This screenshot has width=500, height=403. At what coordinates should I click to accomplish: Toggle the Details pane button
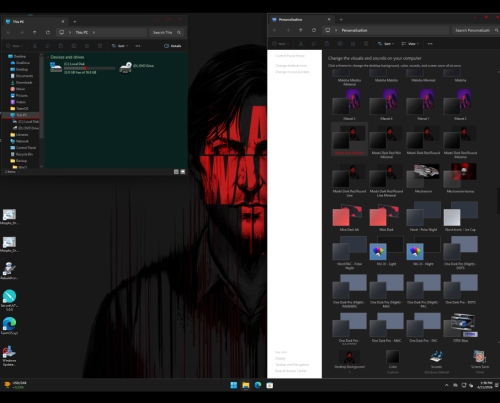tap(173, 46)
